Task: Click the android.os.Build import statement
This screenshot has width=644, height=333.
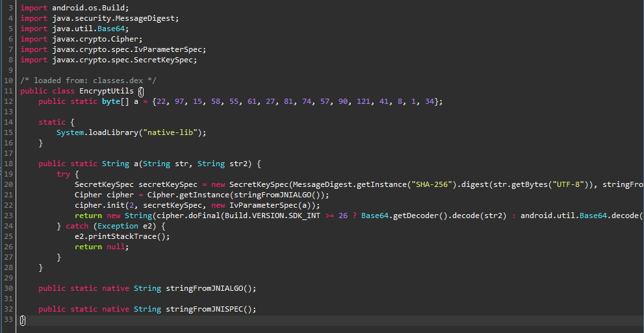Action: click(75, 8)
